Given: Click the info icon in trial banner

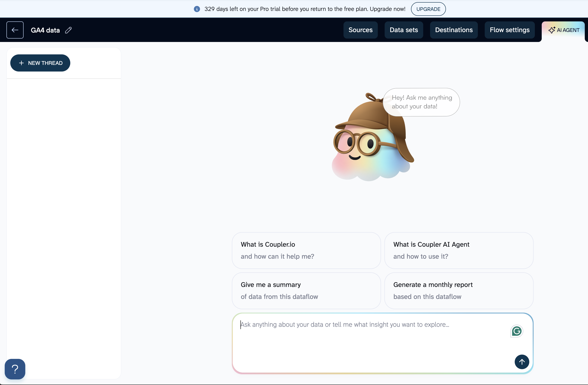Looking at the screenshot, I should 197,9.
